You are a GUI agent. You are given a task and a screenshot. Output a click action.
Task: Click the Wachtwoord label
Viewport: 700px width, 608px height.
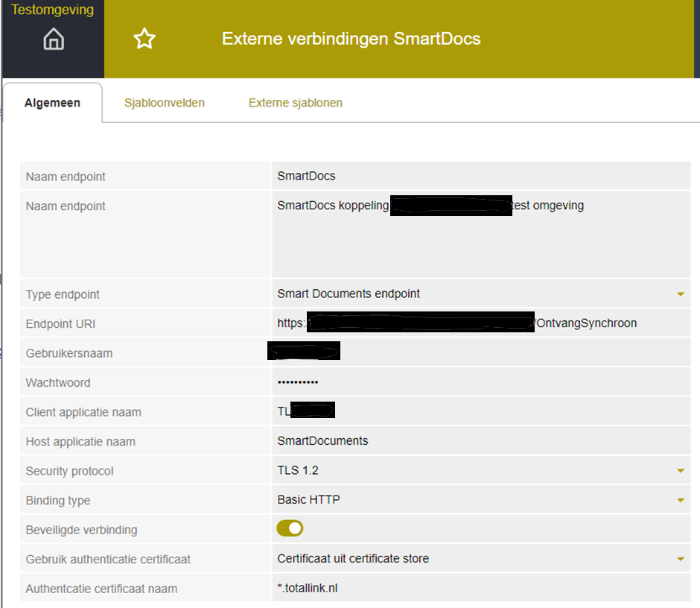(x=58, y=383)
